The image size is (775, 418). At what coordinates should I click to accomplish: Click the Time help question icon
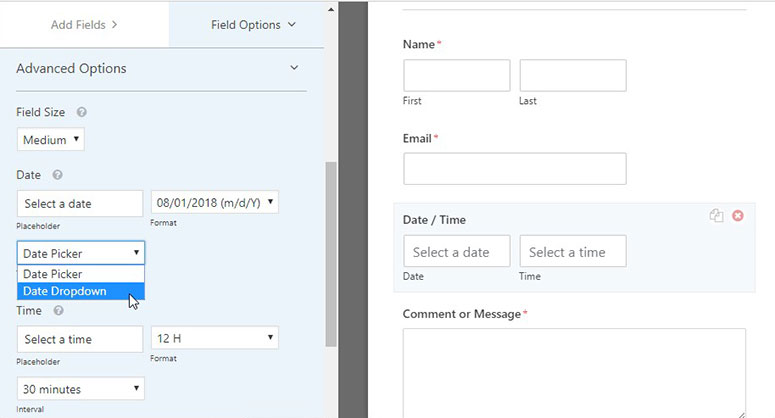pos(58,311)
